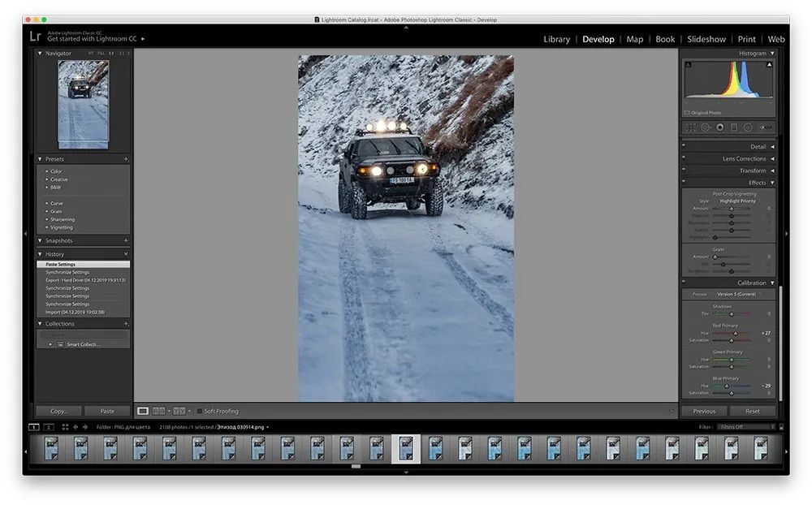Image resolution: width=812 pixels, height=505 pixels.
Task: Enable the Soft Proofing checkbox
Action: click(200, 412)
